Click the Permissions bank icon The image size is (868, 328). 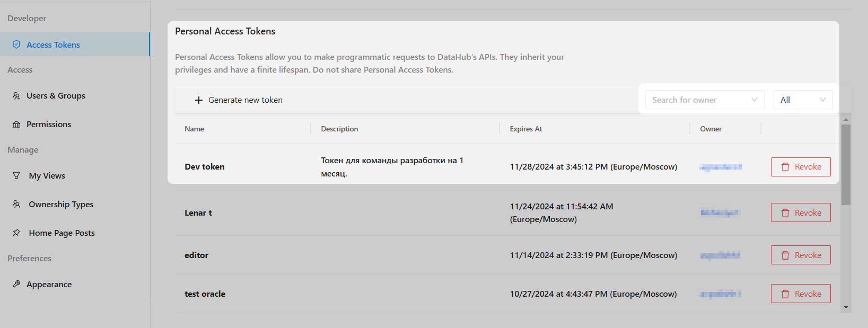pos(16,125)
